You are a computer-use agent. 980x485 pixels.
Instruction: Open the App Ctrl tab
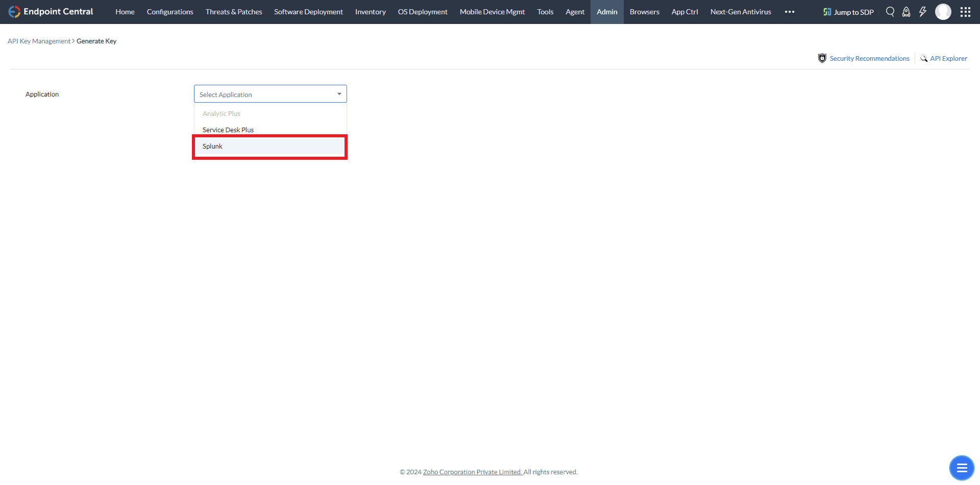coord(685,12)
